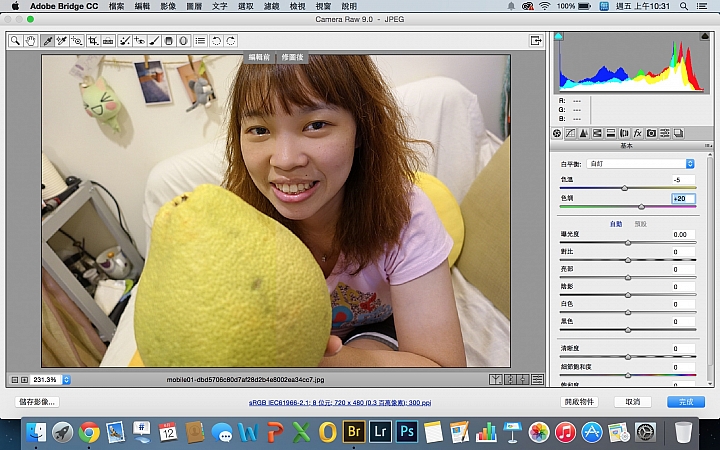Zoom in with the plus button
This screenshot has height=450, width=720.
click(x=24, y=380)
